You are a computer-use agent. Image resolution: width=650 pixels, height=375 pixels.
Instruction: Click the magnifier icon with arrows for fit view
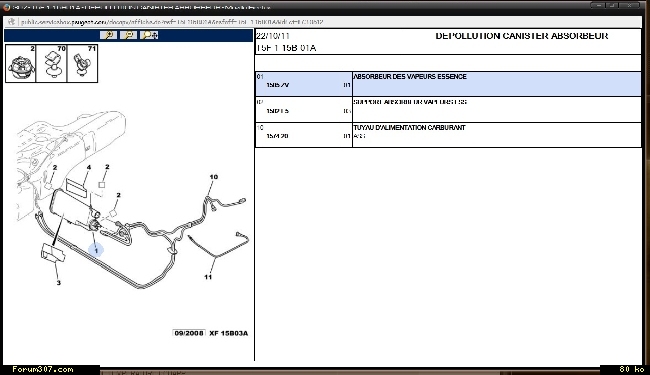(x=149, y=35)
